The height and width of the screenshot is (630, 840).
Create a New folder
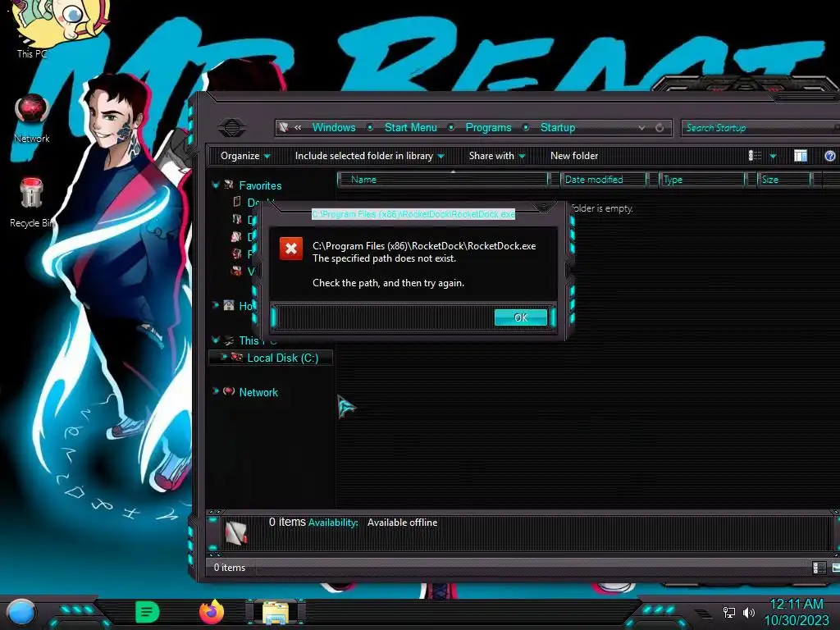coord(573,156)
